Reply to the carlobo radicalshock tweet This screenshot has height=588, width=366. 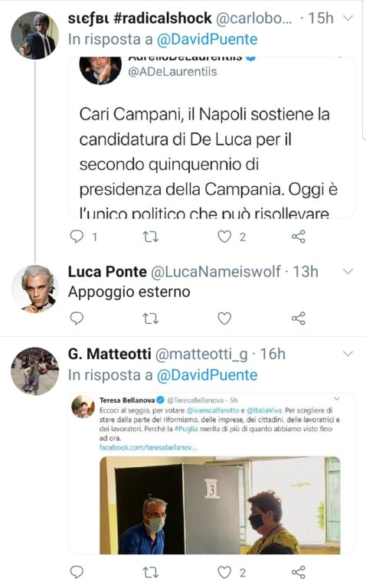pos(77,237)
